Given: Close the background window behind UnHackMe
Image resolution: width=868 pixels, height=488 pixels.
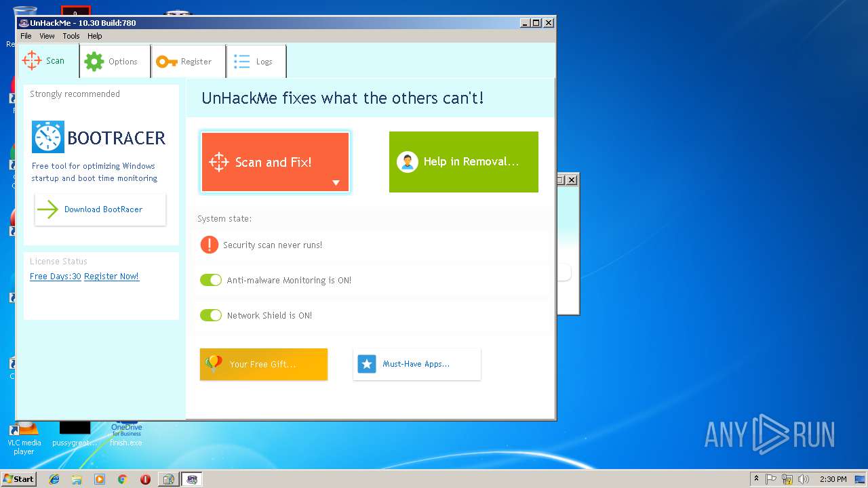Looking at the screenshot, I should (x=572, y=180).
